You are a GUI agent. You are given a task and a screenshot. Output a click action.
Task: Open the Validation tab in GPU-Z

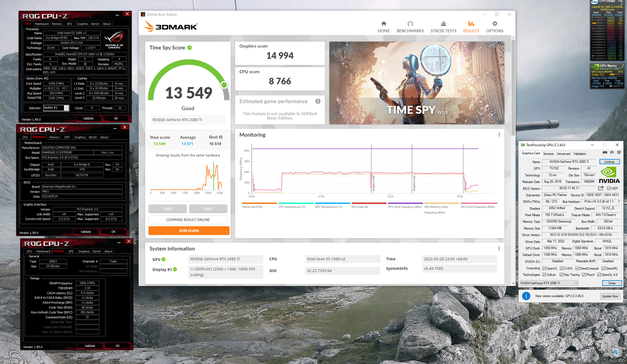tap(579, 153)
